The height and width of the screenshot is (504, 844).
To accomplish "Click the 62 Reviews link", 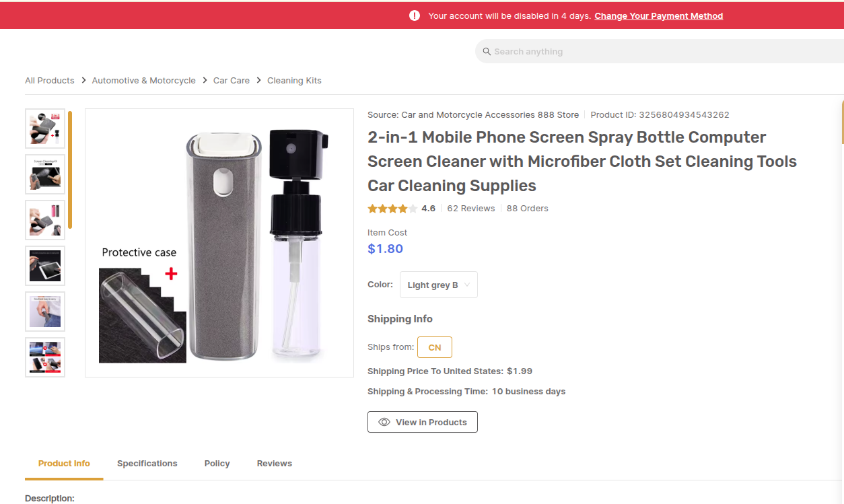I will coord(470,209).
